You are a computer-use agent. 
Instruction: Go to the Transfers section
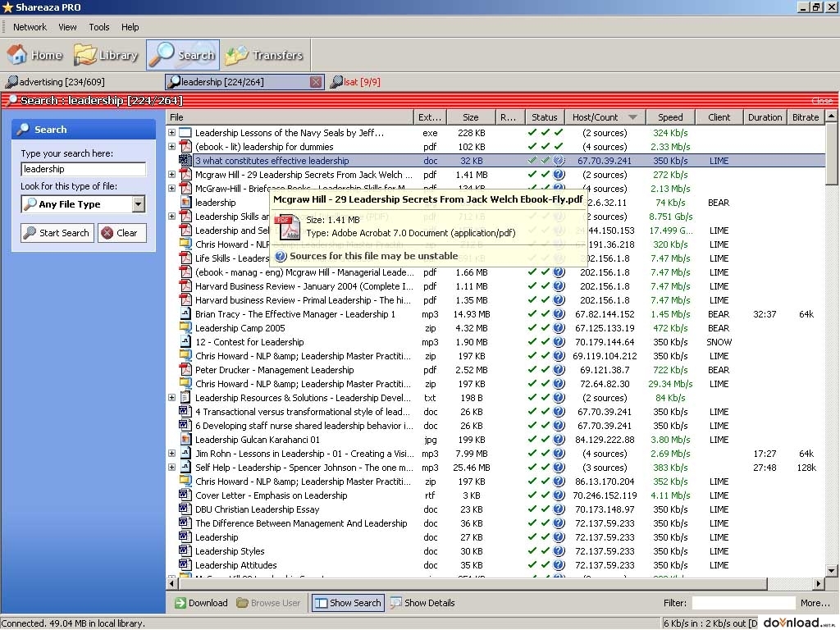265,55
